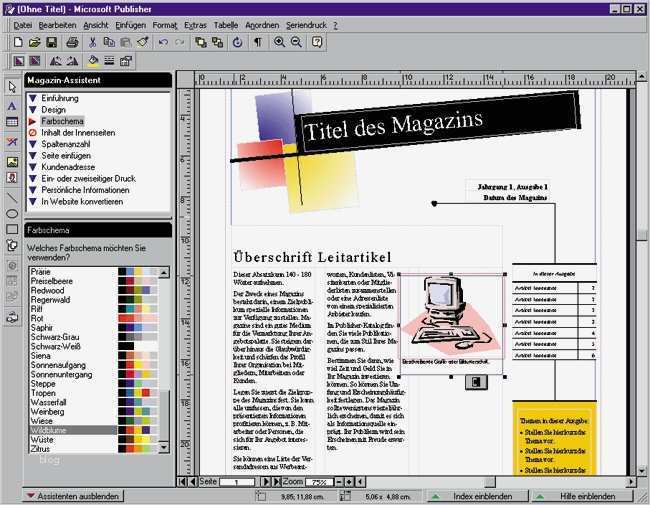Image resolution: width=650 pixels, height=505 pixels.
Task: Expand the Kundenadresse wizard step
Action: pyautogui.click(x=69, y=167)
